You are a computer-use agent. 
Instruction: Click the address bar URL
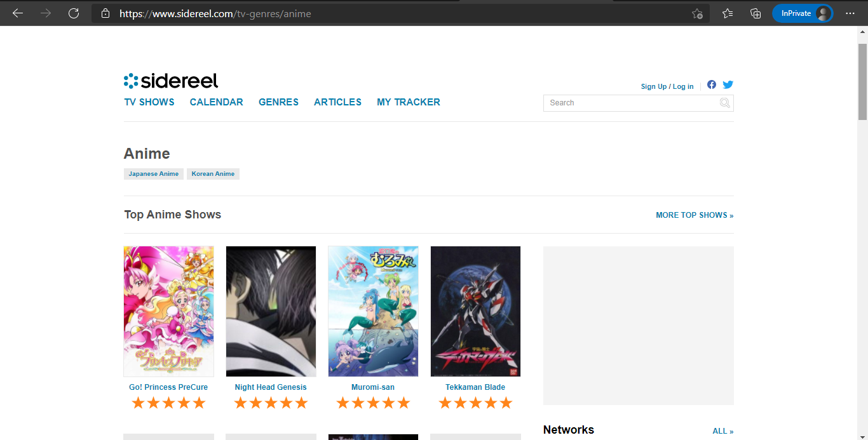215,13
